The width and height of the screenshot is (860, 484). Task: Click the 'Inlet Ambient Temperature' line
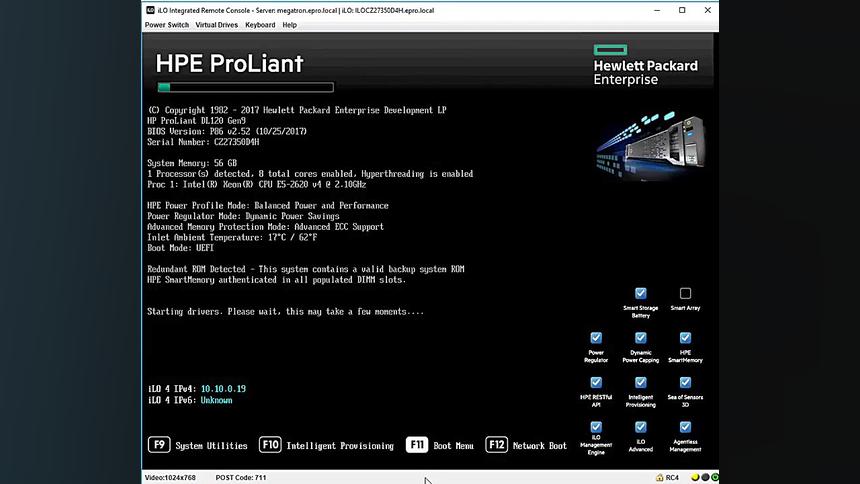[232, 238]
